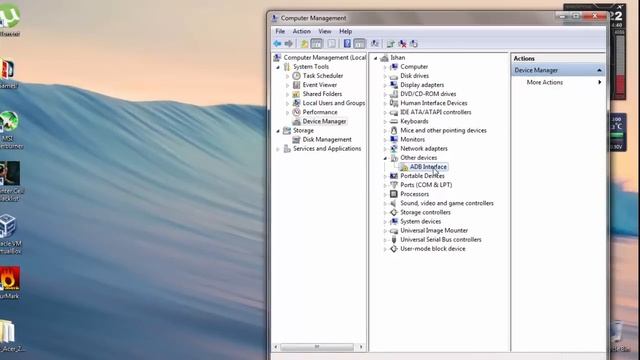Click the console tree scrollbar right arrow
The image size is (640, 360).
[361, 347]
